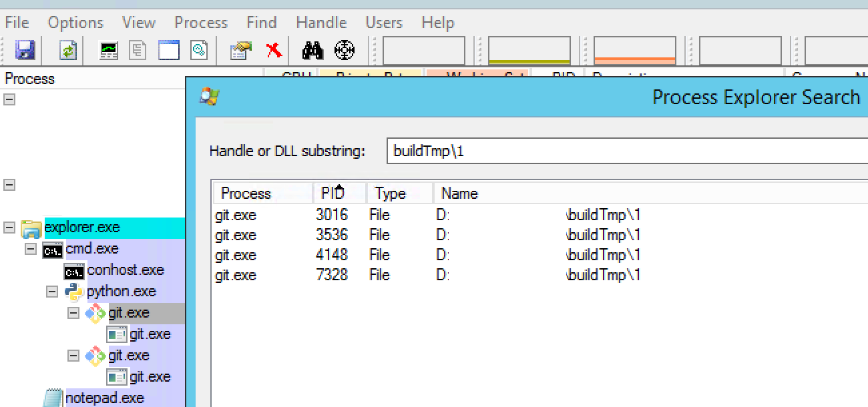This screenshot has width=868, height=407.
Task: Click the python.exe snake icon
Action: [x=73, y=292]
